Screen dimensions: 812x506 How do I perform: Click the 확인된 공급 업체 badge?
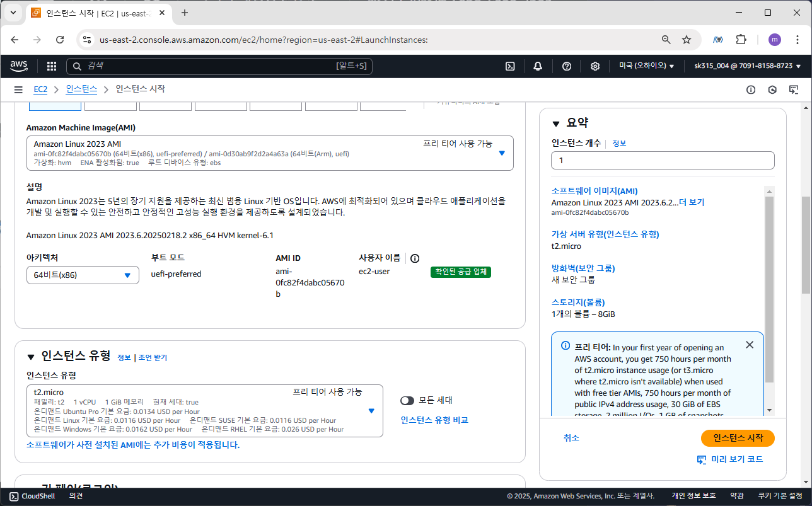tap(461, 272)
